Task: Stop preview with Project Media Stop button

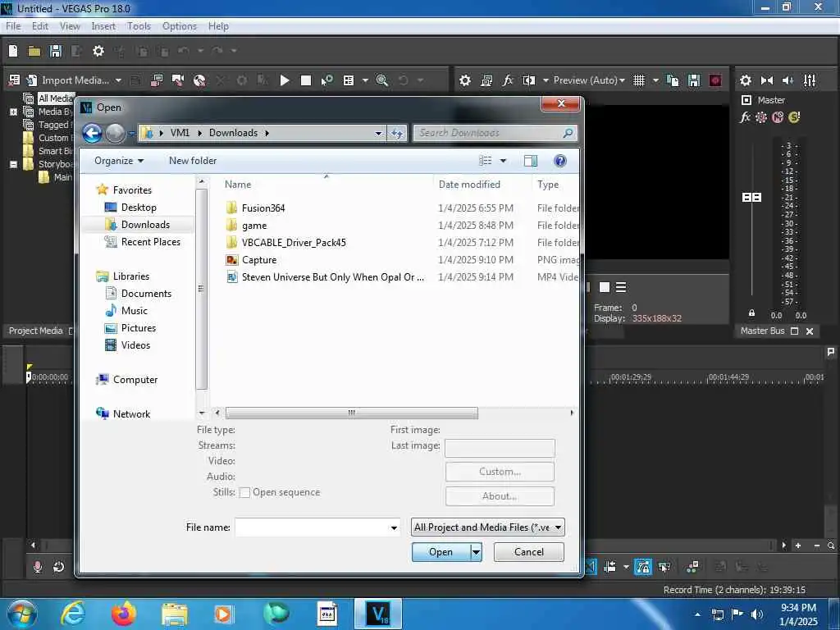Action: (x=306, y=80)
